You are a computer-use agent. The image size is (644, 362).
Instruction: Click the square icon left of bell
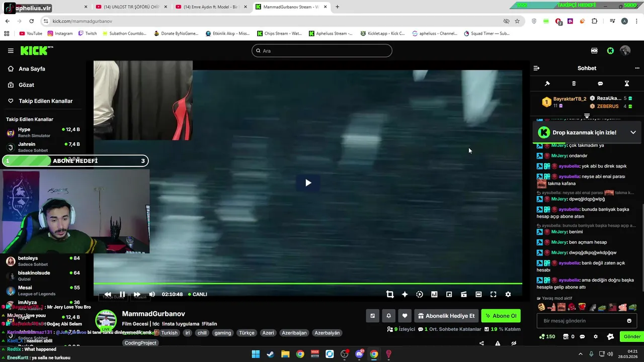coord(372,316)
